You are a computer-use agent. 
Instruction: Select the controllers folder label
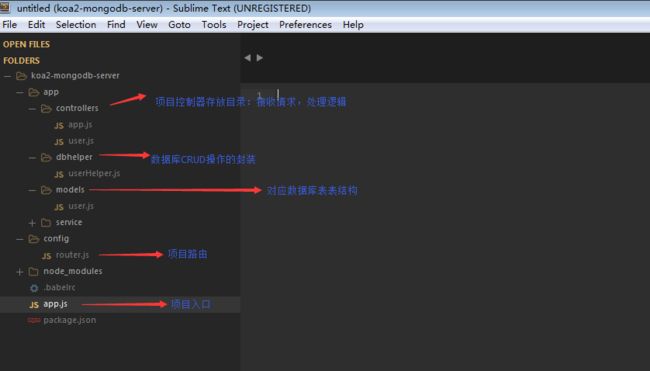[x=77, y=108]
